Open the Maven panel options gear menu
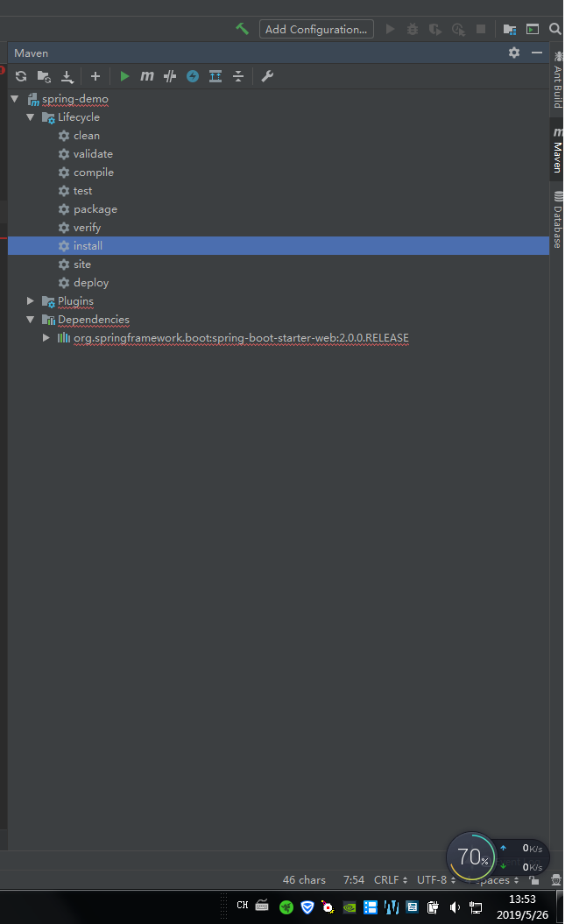Viewport: 565px width, 924px height. point(514,53)
